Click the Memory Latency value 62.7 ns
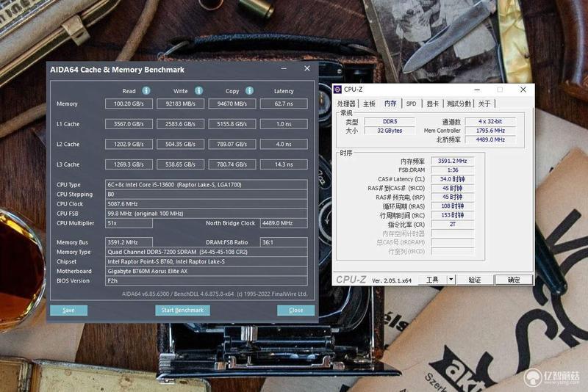 tap(284, 104)
